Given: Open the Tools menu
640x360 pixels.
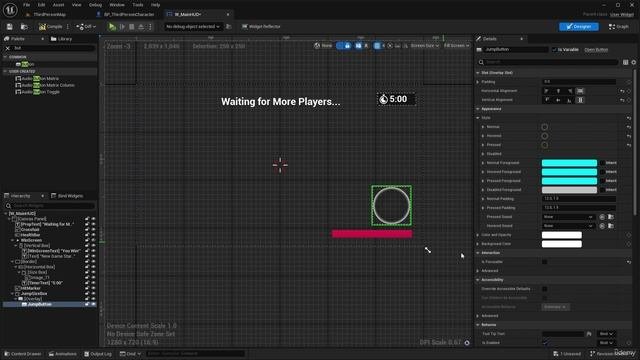Looking at the screenshot, I should [138, 5].
